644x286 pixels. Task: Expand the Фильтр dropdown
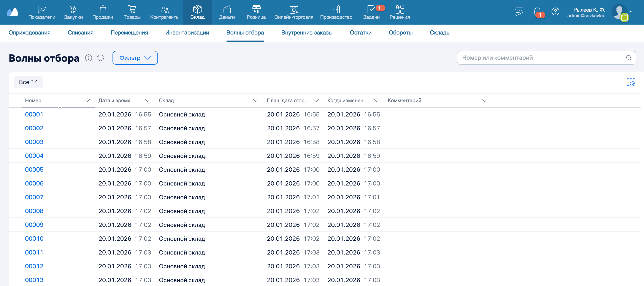pyautogui.click(x=135, y=58)
